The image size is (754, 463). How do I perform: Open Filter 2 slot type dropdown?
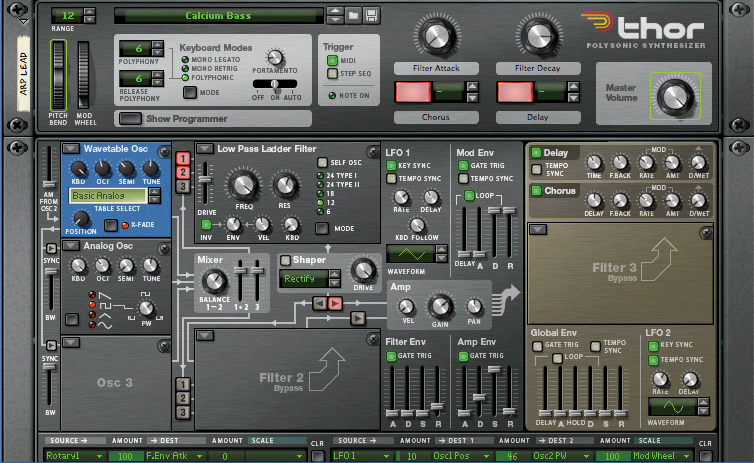click(x=204, y=336)
